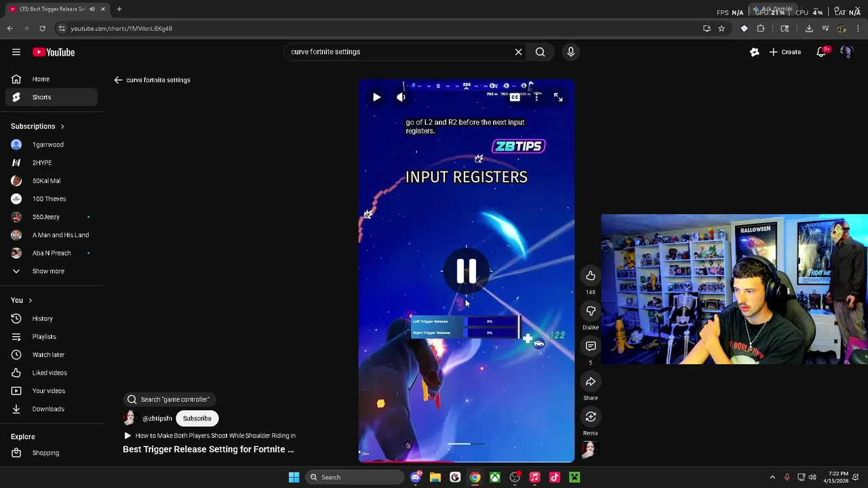
Task: Open Discord from the taskbar
Action: tap(416, 477)
